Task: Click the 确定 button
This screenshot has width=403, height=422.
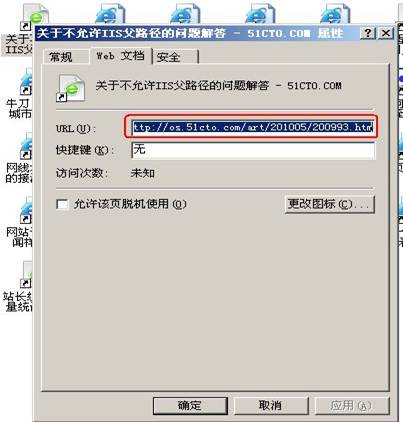Action: point(190,405)
